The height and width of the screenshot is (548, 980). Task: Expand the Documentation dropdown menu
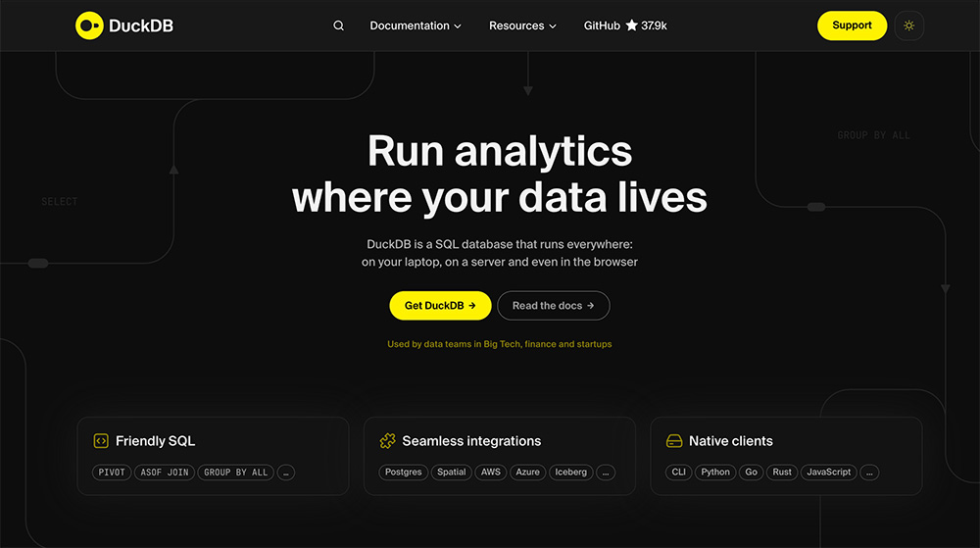point(416,25)
